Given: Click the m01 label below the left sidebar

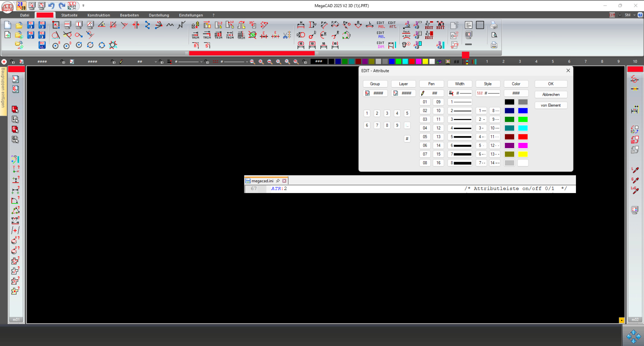Looking at the screenshot, I should point(16,320).
